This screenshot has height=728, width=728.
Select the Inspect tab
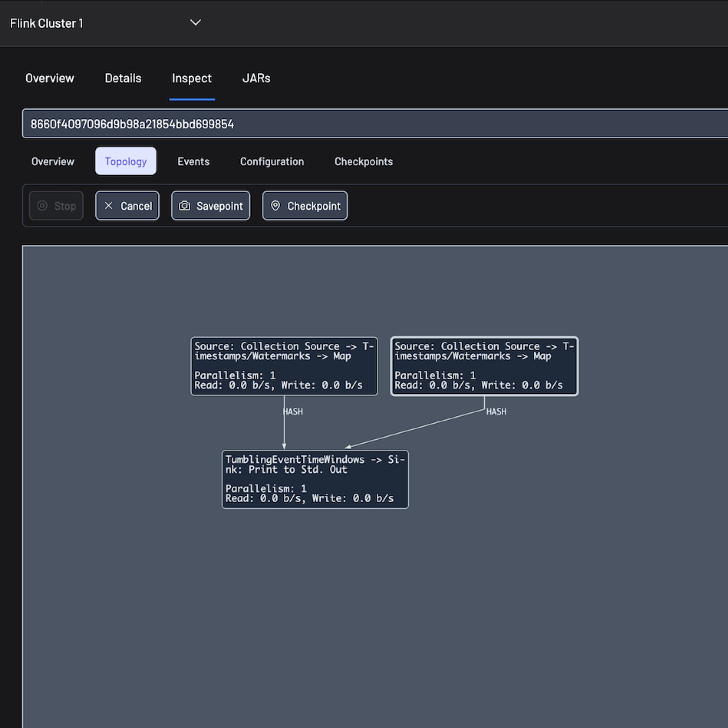point(192,78)
